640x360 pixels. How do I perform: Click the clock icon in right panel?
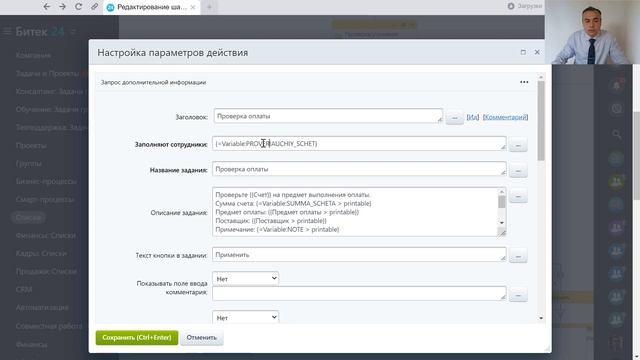click(x=617, y=109)
